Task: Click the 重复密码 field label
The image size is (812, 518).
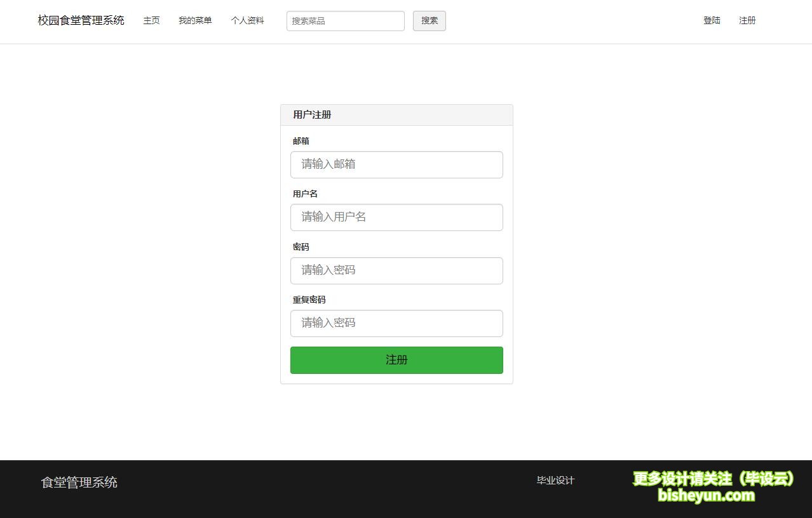Action: click(309, 299)
